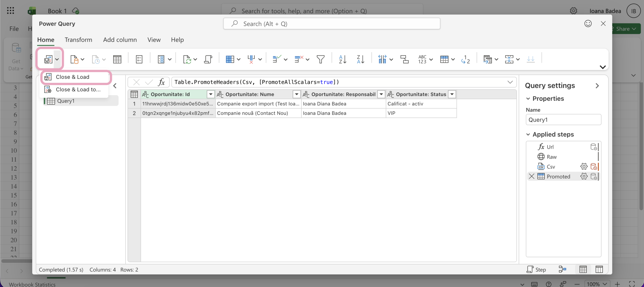This screenshot has width=644, height=287.
Task: Click the diagram view icon in status bar
Action: [562, 269]
